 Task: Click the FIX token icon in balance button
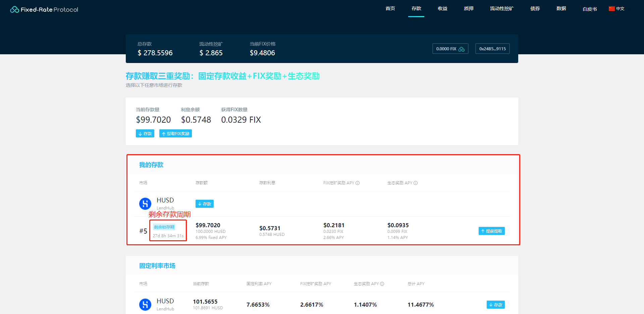click(x=462, y=49)
